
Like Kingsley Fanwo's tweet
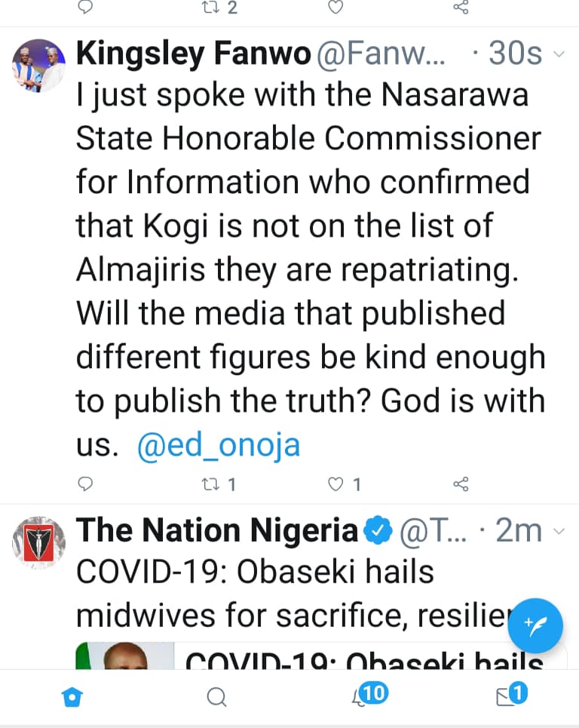pyautogui.click(x=345, y=485)
